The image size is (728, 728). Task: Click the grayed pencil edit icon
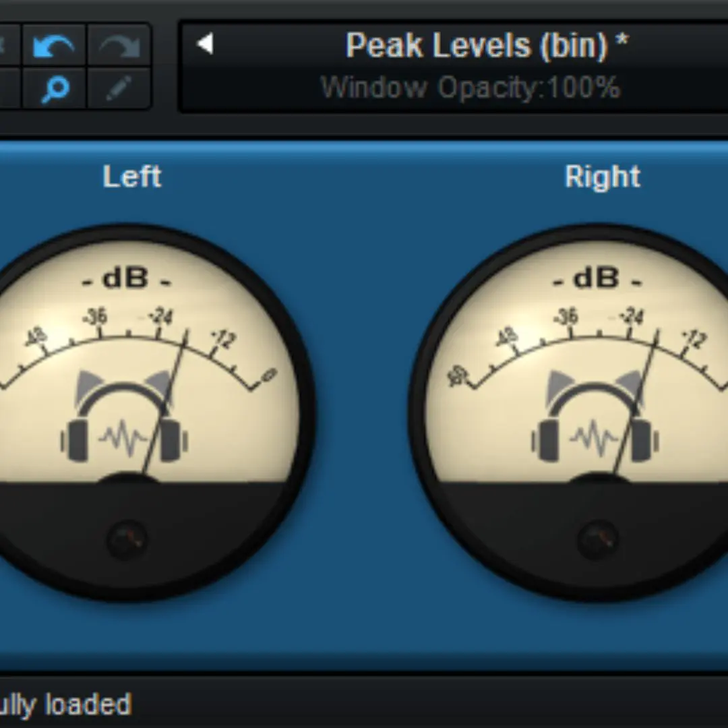tap(119, 88)
